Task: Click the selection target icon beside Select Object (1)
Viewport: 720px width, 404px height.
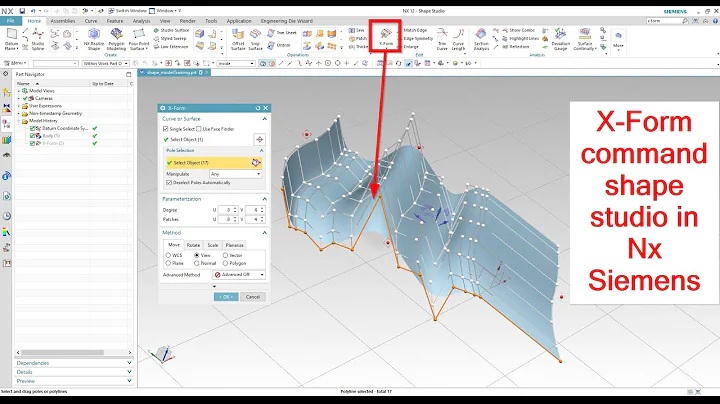Action: [259, 140]
